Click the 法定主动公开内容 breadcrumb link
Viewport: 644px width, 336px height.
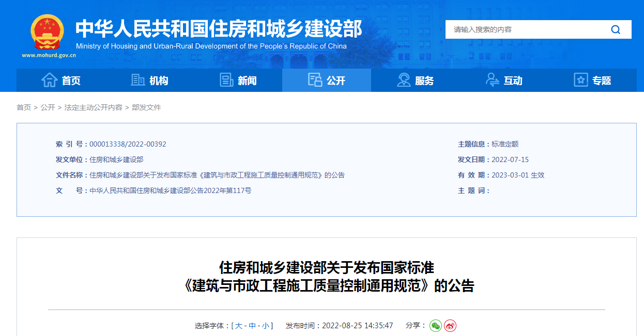point(94,107)
